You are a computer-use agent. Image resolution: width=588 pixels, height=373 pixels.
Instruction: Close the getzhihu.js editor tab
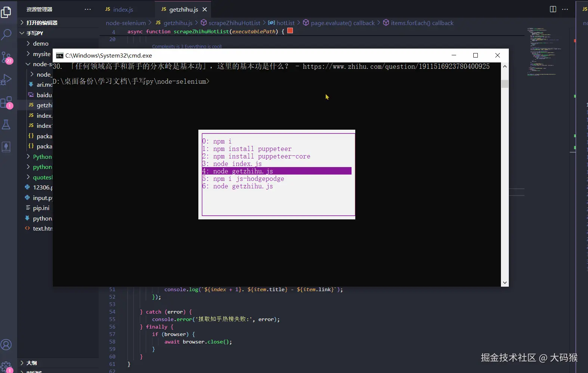[x=204, y=9]
